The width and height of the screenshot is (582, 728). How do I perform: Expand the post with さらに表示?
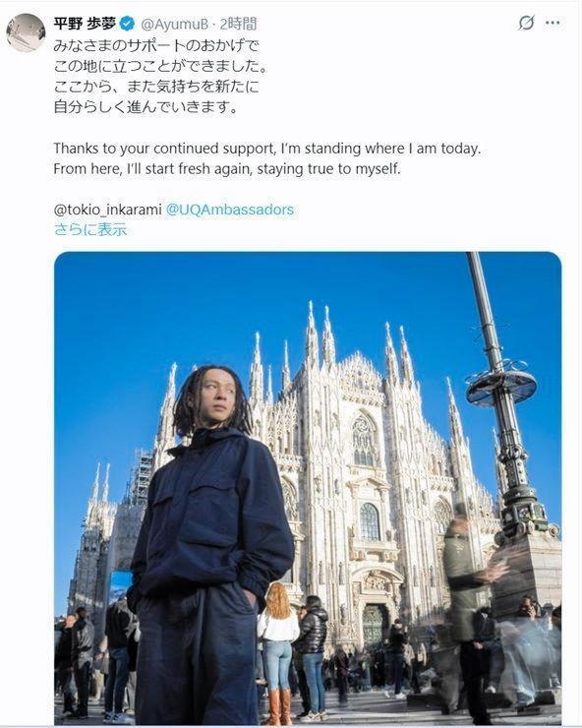90,229
